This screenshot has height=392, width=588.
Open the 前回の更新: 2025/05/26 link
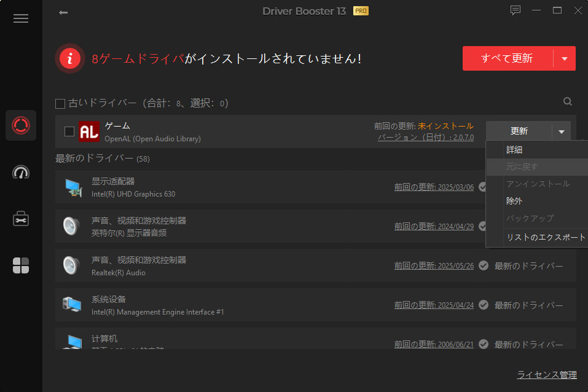click(434, 265)
